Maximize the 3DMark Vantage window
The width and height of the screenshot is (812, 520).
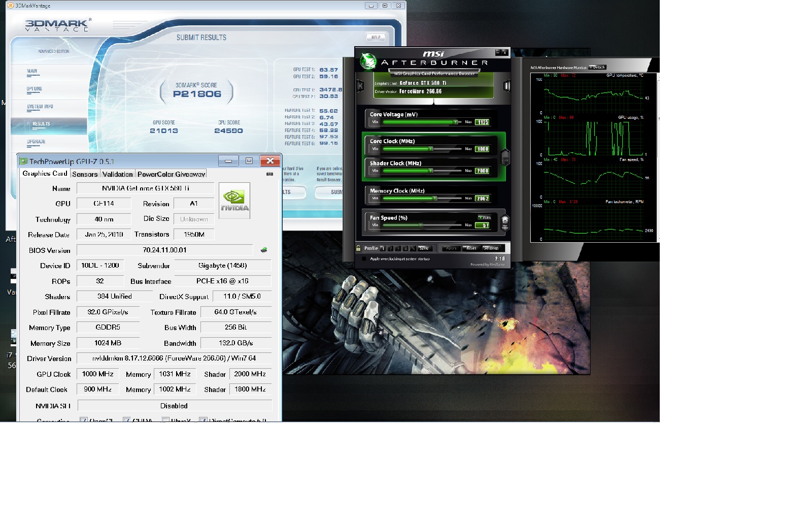pos(385,6)
